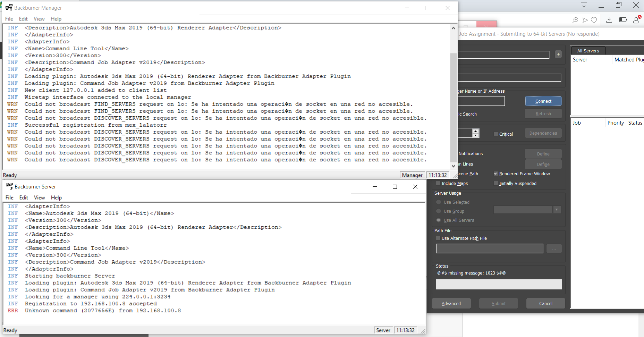This screenshot has width=644, height=337.
Task: Select Use All Servers radio button
Action: click(439, 220)
